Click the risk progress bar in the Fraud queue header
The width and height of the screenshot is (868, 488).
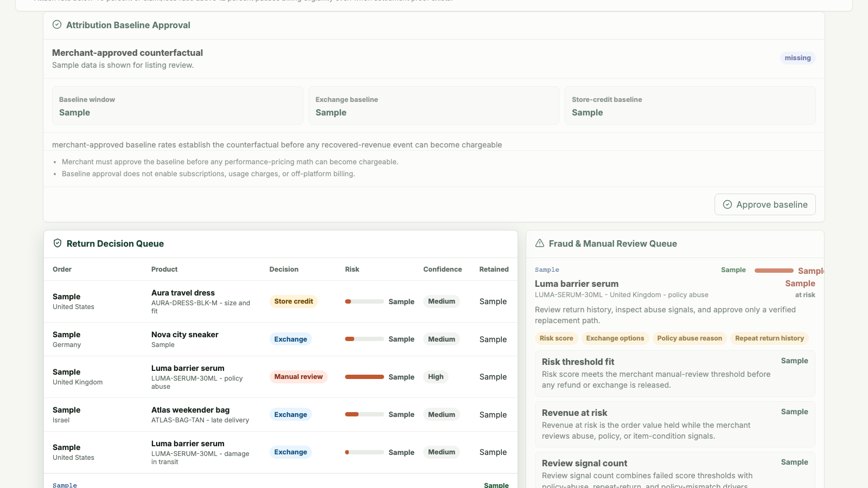774,270
